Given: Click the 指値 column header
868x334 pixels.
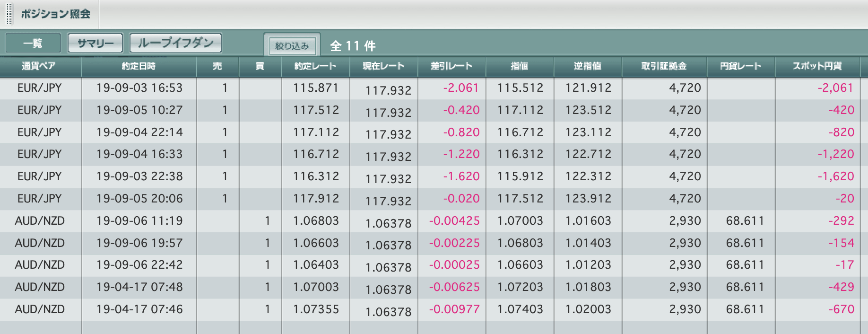Looking at the screenshot, I should click(520, 66).
